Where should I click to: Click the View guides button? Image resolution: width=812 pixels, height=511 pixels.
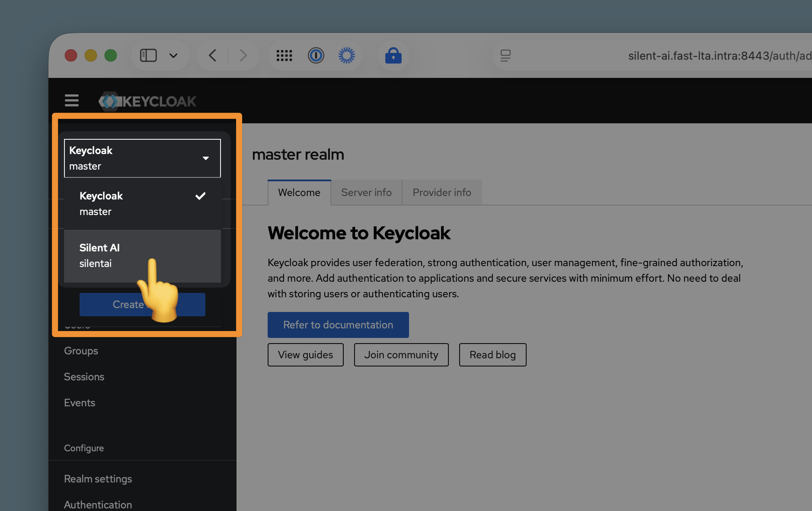coord(306,355)
